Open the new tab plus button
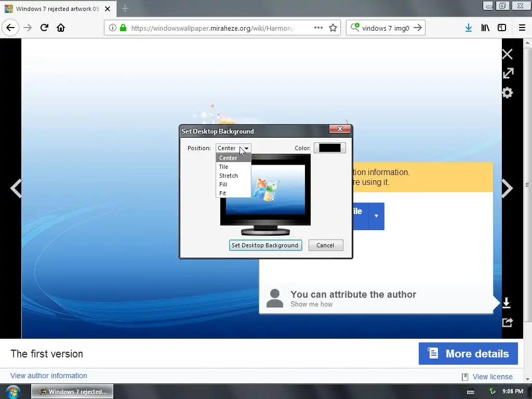 click(x=125, y=8)
